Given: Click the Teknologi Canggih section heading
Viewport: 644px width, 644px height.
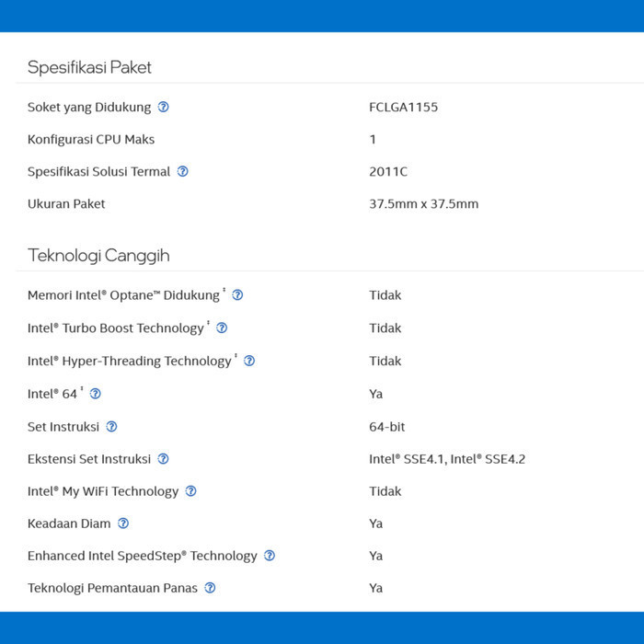Looking at the screenshot, I should [98, 255].
